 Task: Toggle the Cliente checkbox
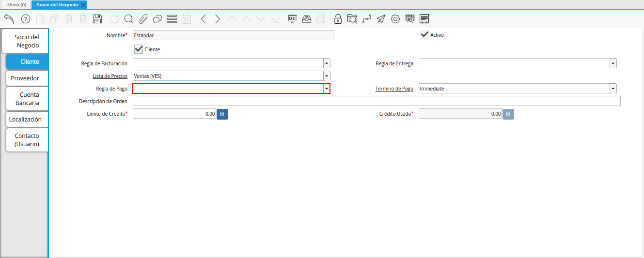(x=139, y=49)
